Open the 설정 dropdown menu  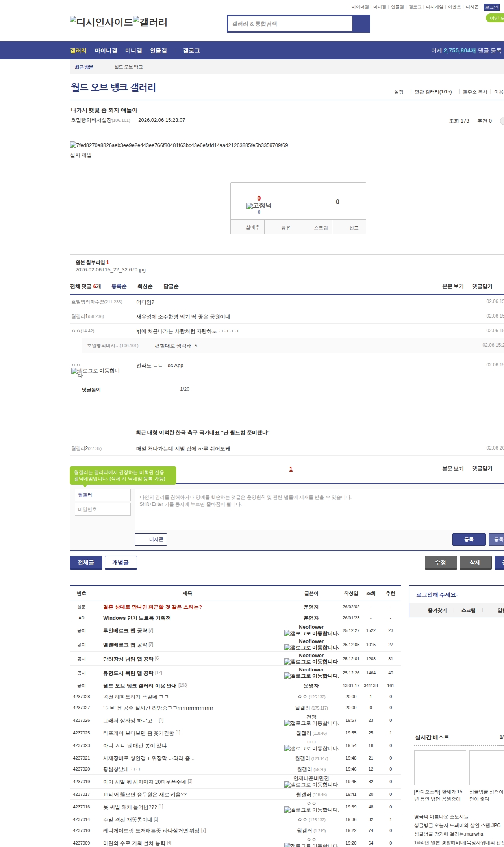[398, 92]
